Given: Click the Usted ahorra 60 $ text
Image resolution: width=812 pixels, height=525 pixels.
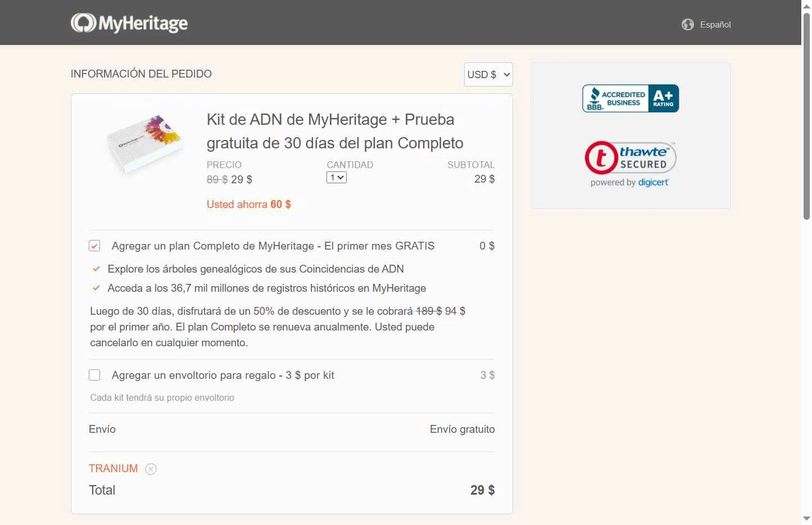Looking at the screenshot, I should [x=249, y=205].
